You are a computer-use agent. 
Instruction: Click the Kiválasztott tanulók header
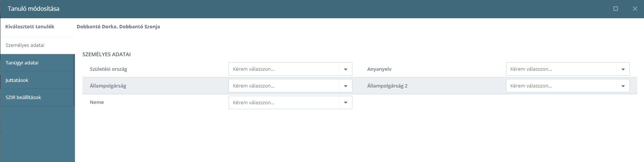click(30, 27)
